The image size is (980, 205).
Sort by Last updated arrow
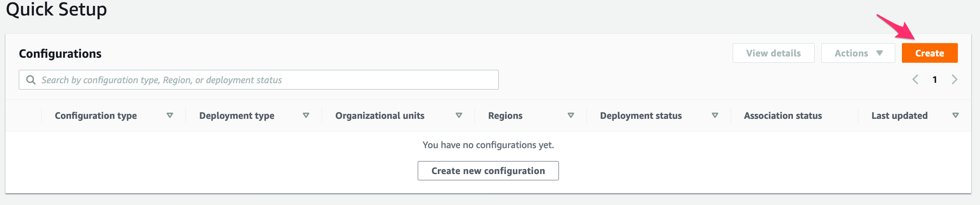tap(955, 115)
